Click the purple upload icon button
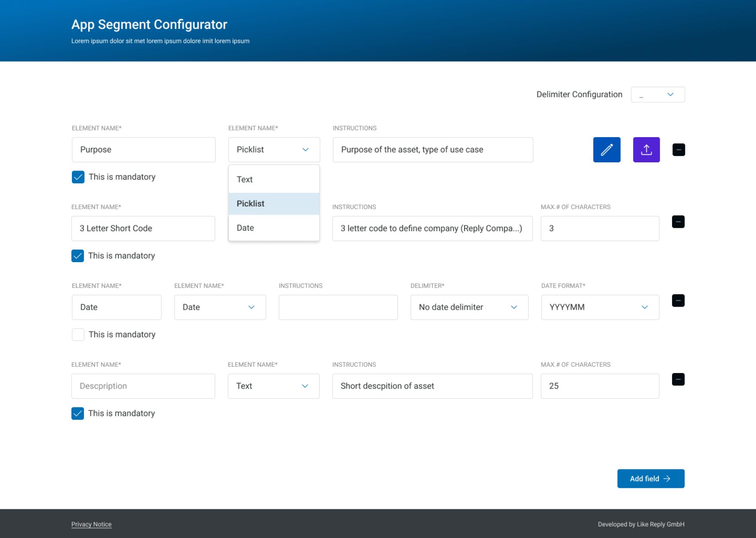 [646, 149]
